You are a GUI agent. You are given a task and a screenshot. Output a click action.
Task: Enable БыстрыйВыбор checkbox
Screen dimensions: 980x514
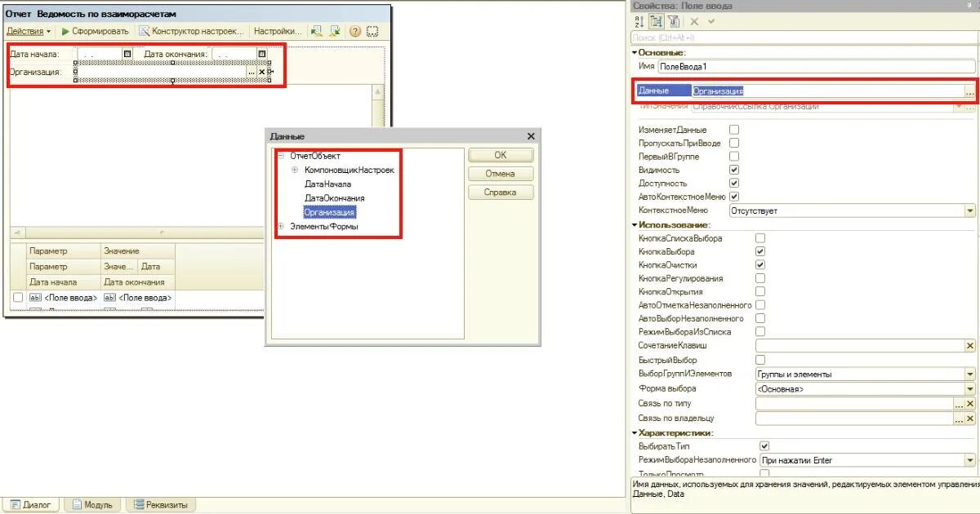[x=760, y=360]
